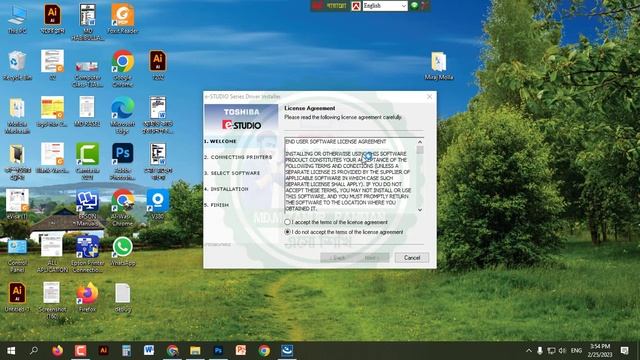The height and width of the screenshot is (360, 640).
Task: Click the greyed-out Next button
Action: (x=371, y=258)
